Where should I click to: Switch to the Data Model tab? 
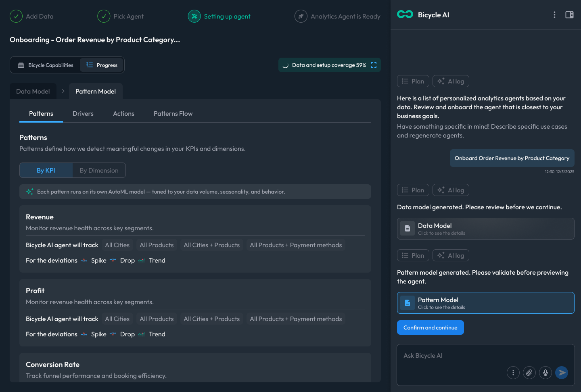click(33, 92)
